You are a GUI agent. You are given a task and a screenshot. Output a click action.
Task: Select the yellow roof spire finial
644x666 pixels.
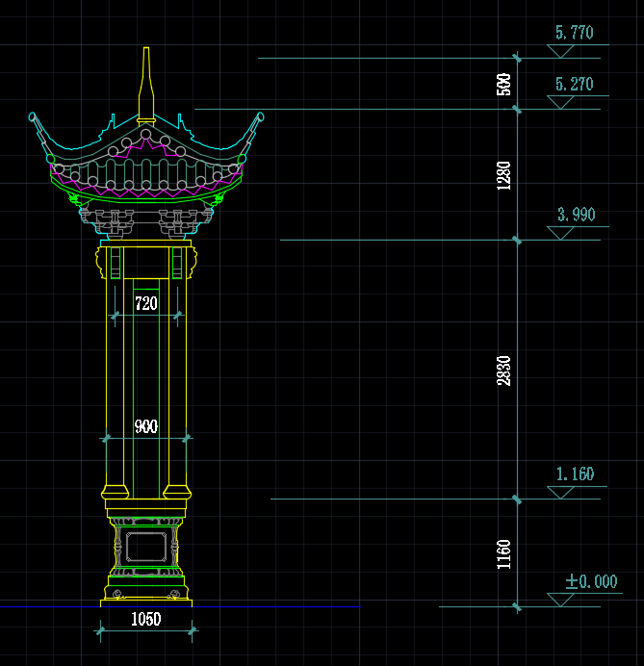tap(146, 85)
